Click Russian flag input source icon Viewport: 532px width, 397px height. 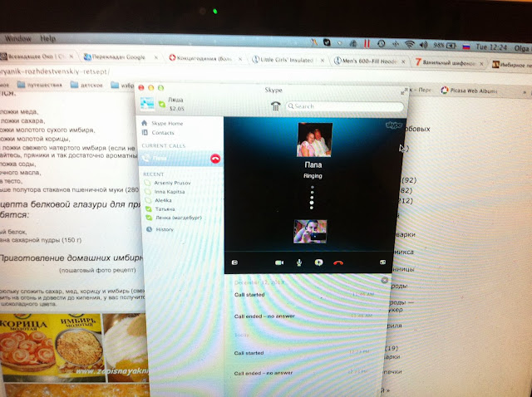(x=466, y=47)
